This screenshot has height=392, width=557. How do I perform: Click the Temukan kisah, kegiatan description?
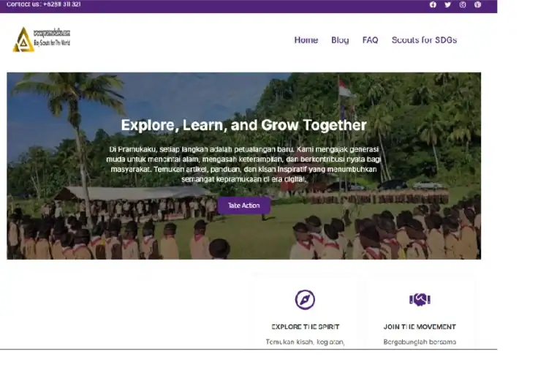coord(305,342)
